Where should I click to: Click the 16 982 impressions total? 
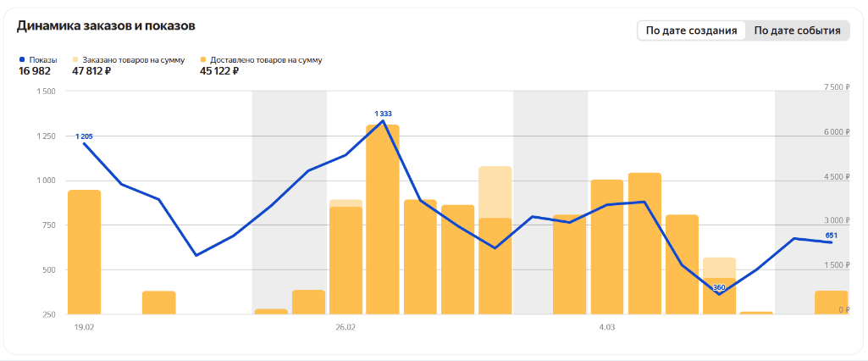point(35,71)
